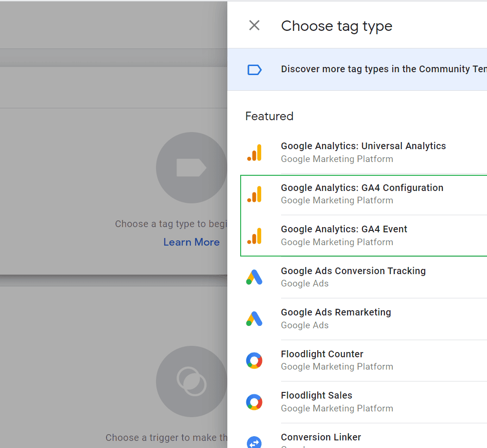Click the Universal Analytics bar-chart icon
The image size is (487, 448).
(x=254, y=153)
